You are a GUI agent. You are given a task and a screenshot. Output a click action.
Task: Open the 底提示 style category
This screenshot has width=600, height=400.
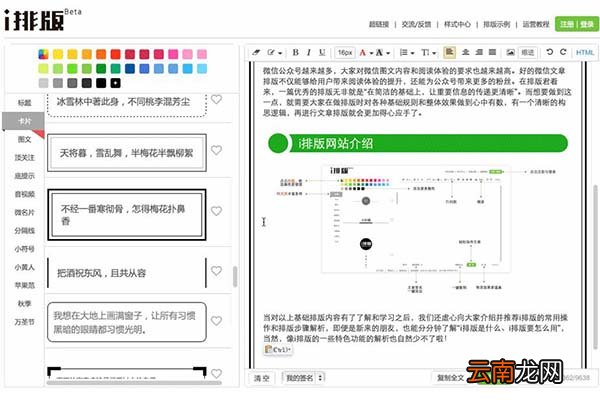point(24,176)
